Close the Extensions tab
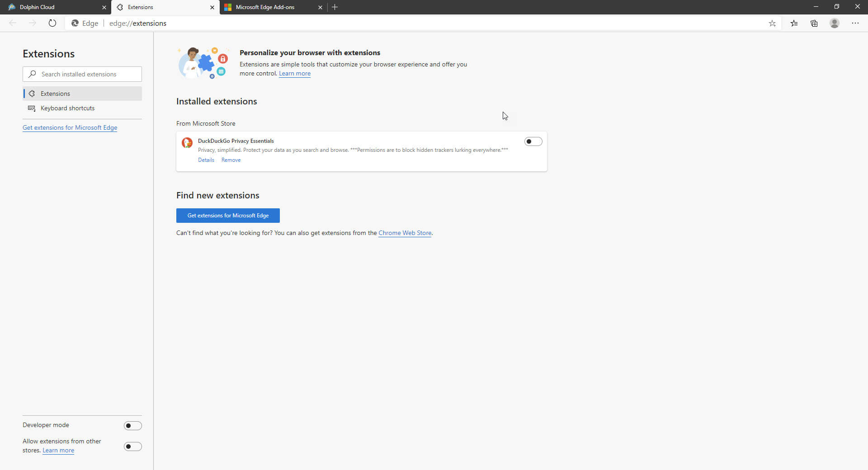868x470 pixels. (212, 7)
